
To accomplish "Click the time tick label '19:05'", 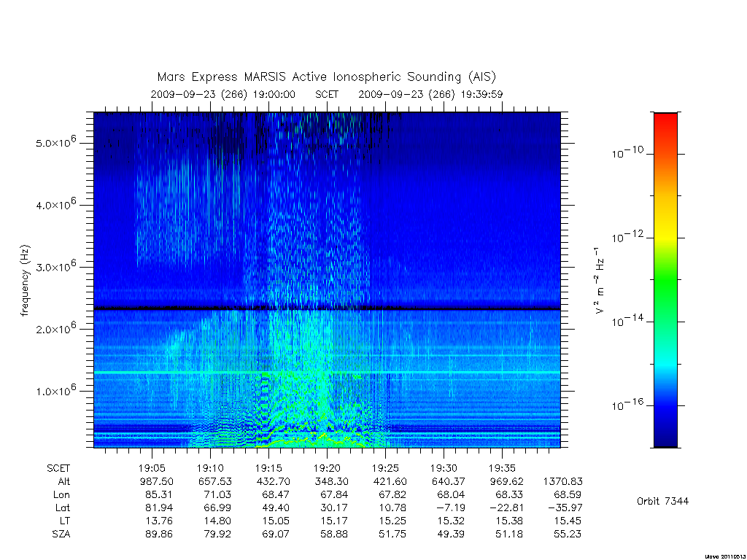I will point(152,468).
